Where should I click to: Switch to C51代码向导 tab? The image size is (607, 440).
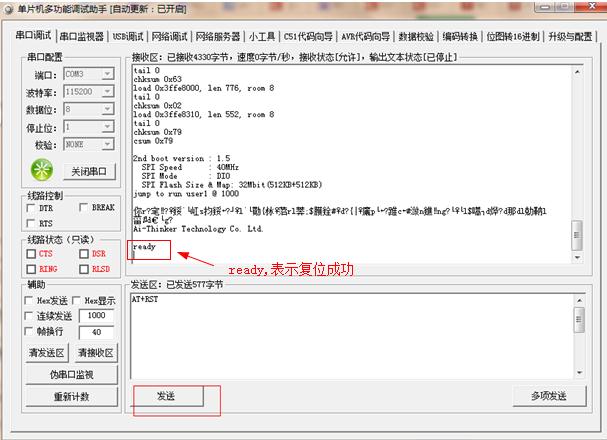tap(308, 37)
